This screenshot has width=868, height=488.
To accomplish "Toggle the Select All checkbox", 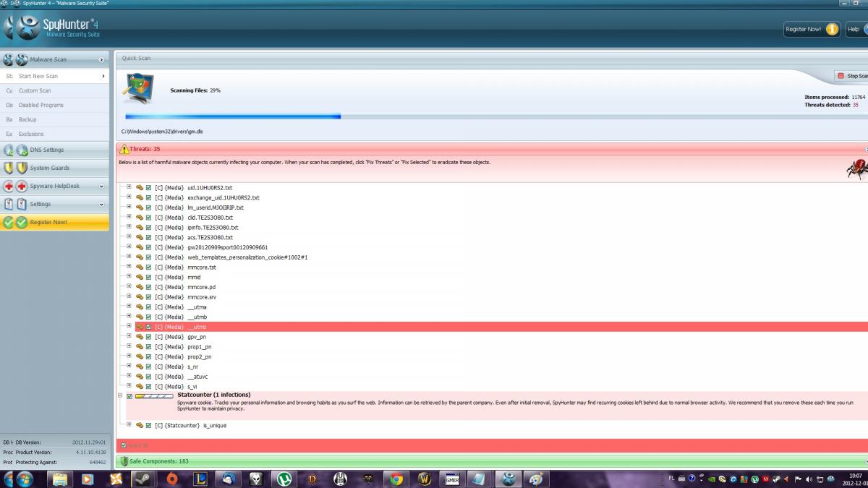I will click(x=124, y=445).
